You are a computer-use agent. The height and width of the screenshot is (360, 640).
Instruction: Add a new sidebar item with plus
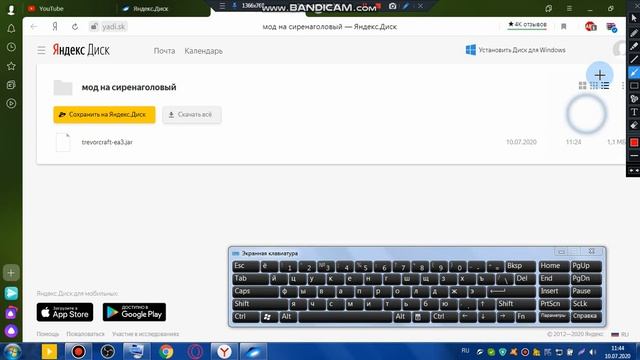click(x=11, y=273)
